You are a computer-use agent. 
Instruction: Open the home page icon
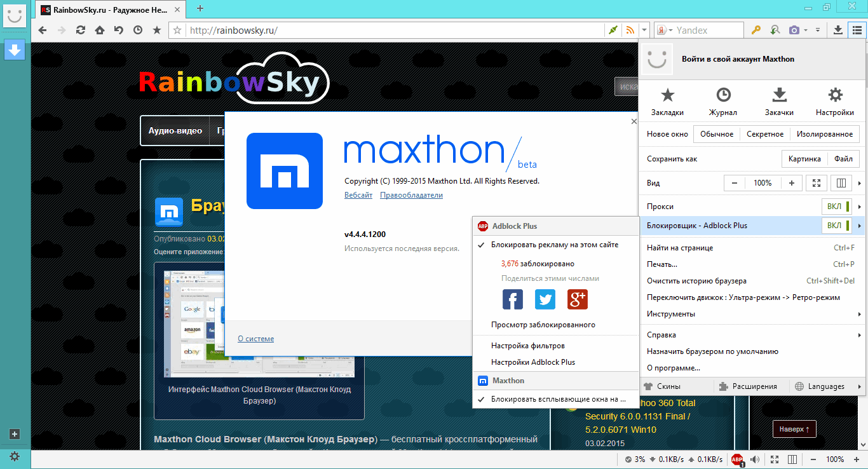pyautogui.click(x=100, y=30)
